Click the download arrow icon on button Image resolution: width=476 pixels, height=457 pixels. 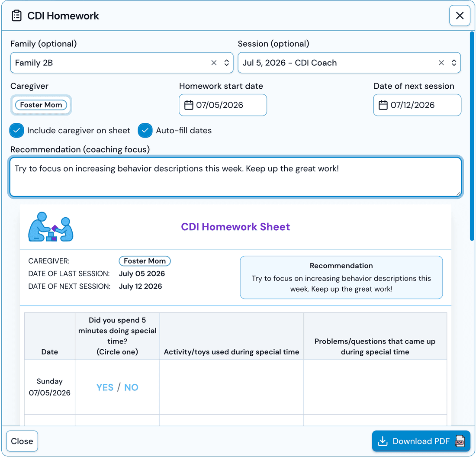383,441
